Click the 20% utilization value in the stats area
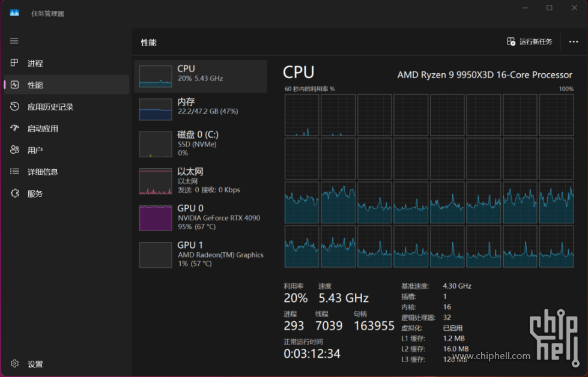 pyautogui.click(x=296, y=298)
